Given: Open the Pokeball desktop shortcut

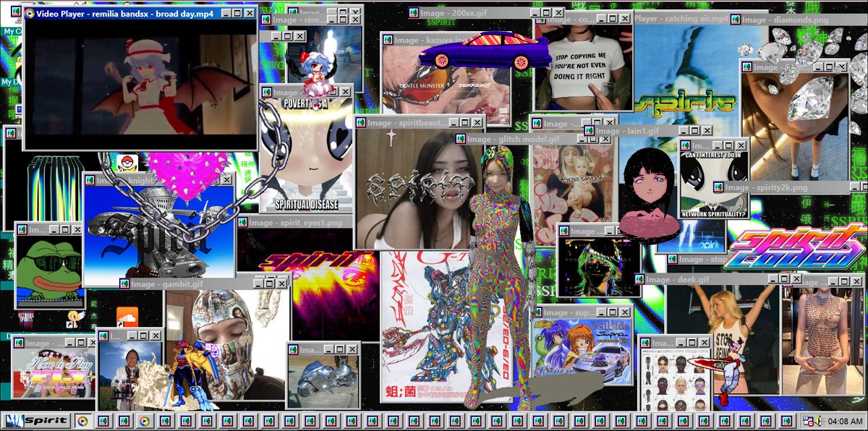Looking at the screenshot, I should 127,163.
